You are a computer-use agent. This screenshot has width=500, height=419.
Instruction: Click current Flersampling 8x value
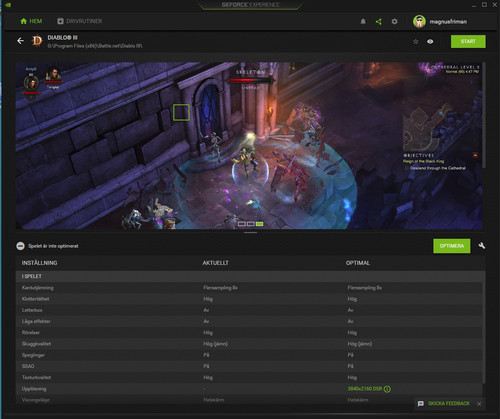(x=220, y=287)
